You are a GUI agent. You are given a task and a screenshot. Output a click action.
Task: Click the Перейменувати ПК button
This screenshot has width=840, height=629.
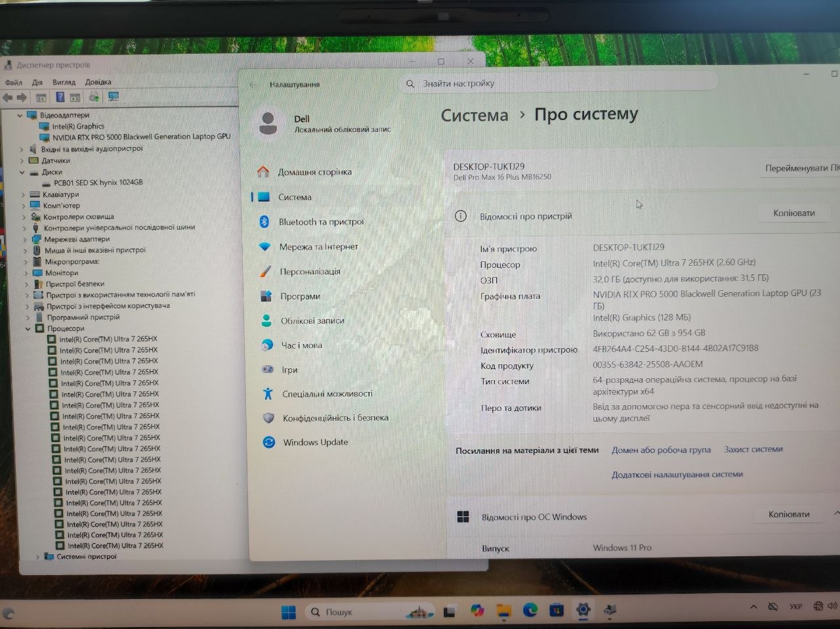coord(801,168)
